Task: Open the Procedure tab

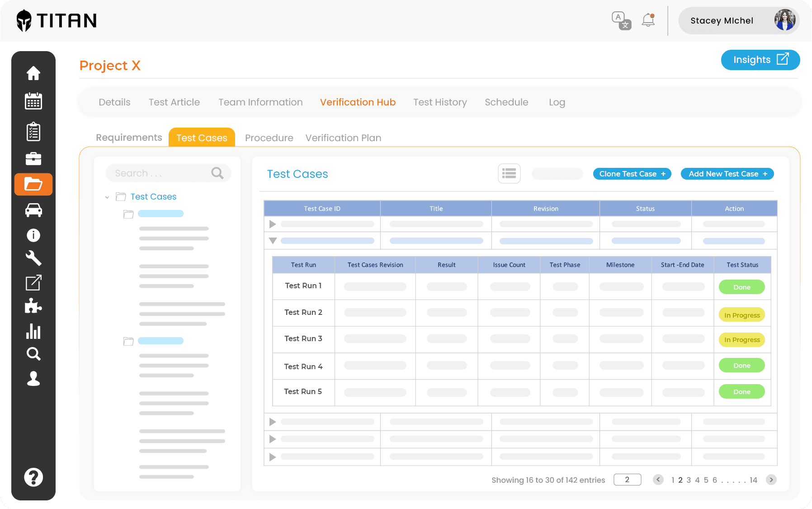Action: tap(269, 138)
